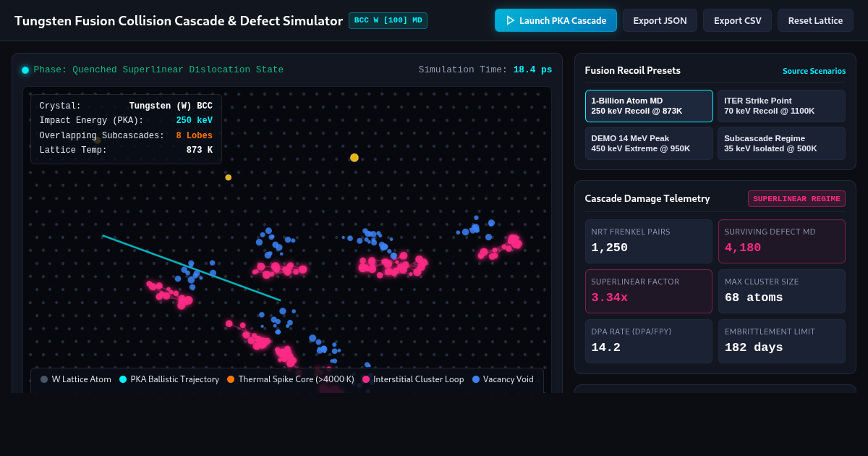Click the DPA Rate value 14.2
868x456 pixels.
point(605,347)
